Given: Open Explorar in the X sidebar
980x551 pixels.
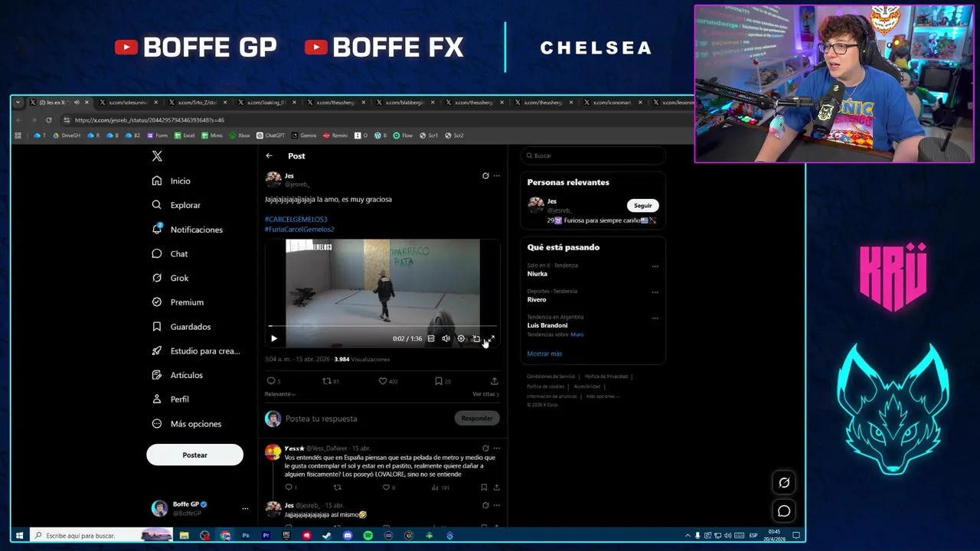Looking at the screenshot, I should (x=176, y=205).
